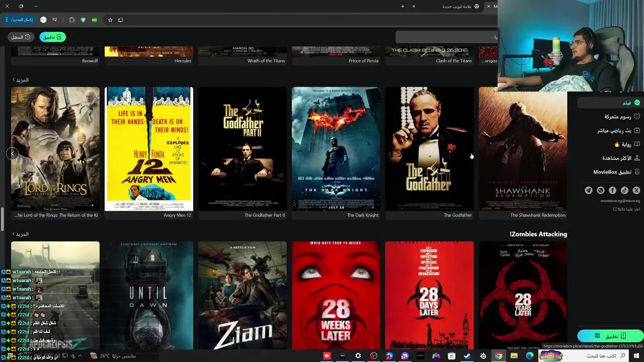This screenshot has height=362, width=644.
Task: Click the Chrome finish update (إكمال التحديث) button
Action: point(20,20)
